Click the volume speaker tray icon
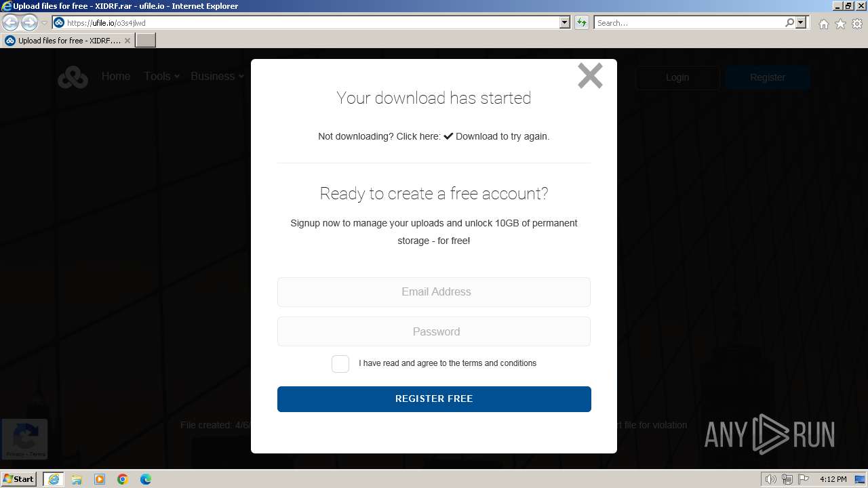 coord(770,479)
